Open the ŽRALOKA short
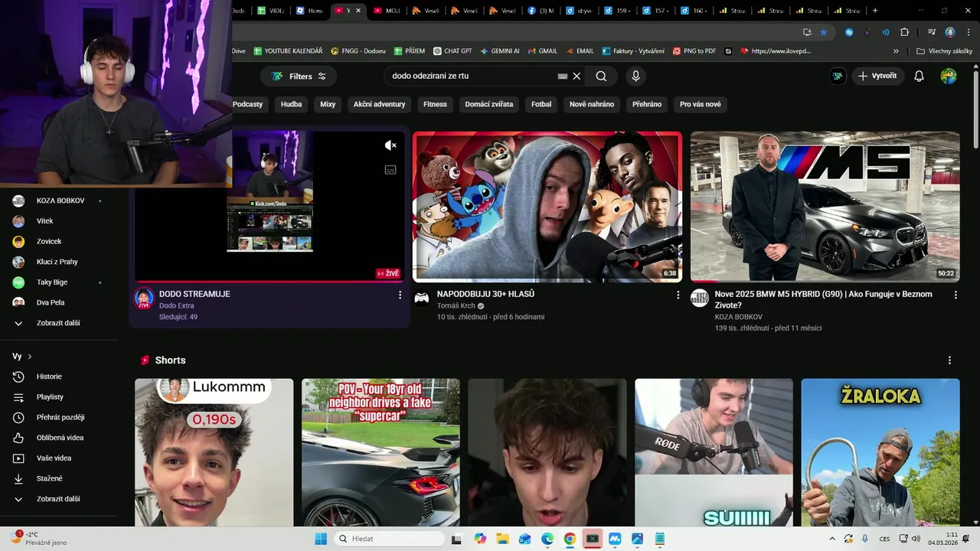 880,452
